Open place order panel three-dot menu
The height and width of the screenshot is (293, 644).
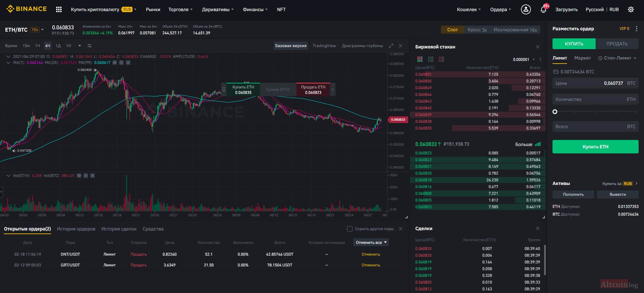[x=636, y=29]
